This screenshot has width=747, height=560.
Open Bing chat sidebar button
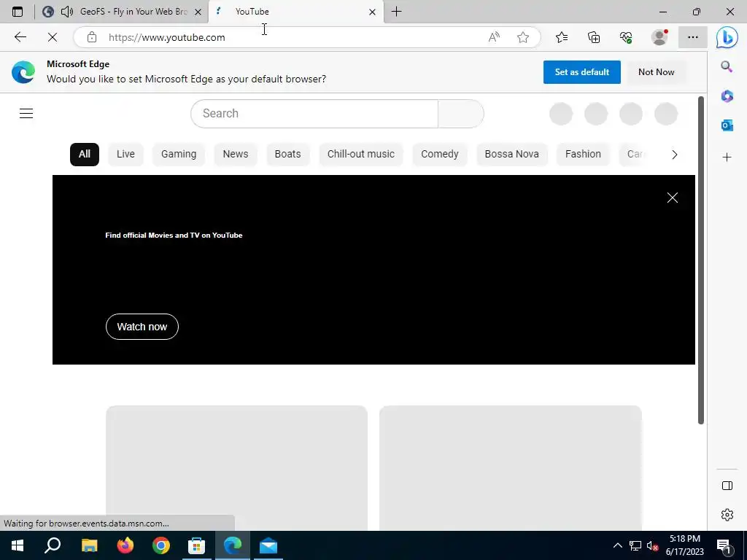[x=727, y=38]
